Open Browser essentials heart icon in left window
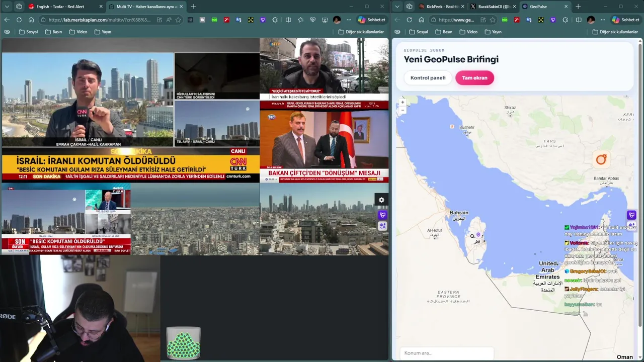 pos(312,20)
